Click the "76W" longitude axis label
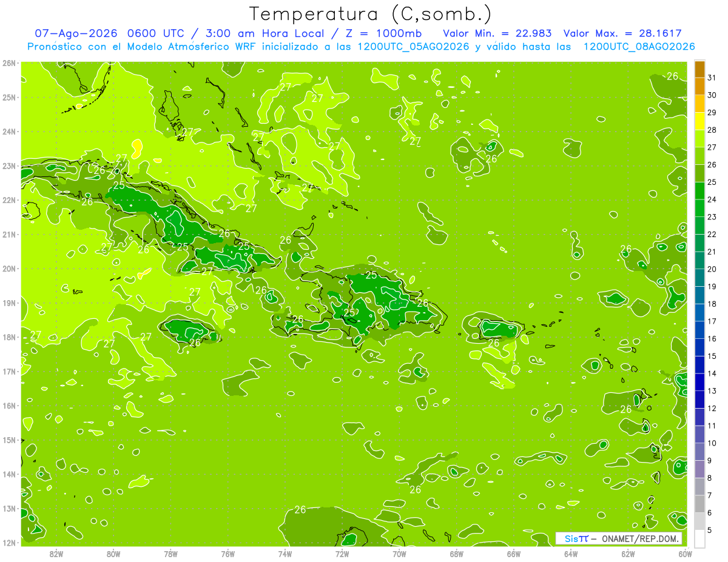The image size is (728, 562). (227, 554)
